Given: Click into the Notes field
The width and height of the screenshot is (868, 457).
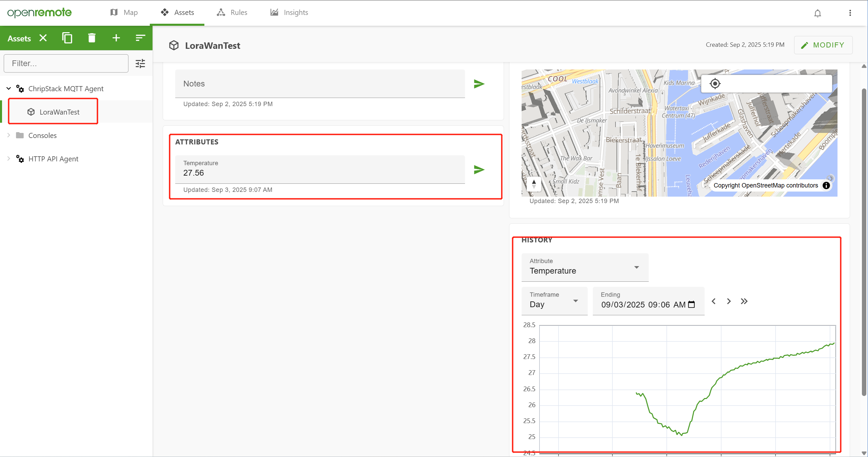Looking at the screenshot, I should click(x=320, y=84).
